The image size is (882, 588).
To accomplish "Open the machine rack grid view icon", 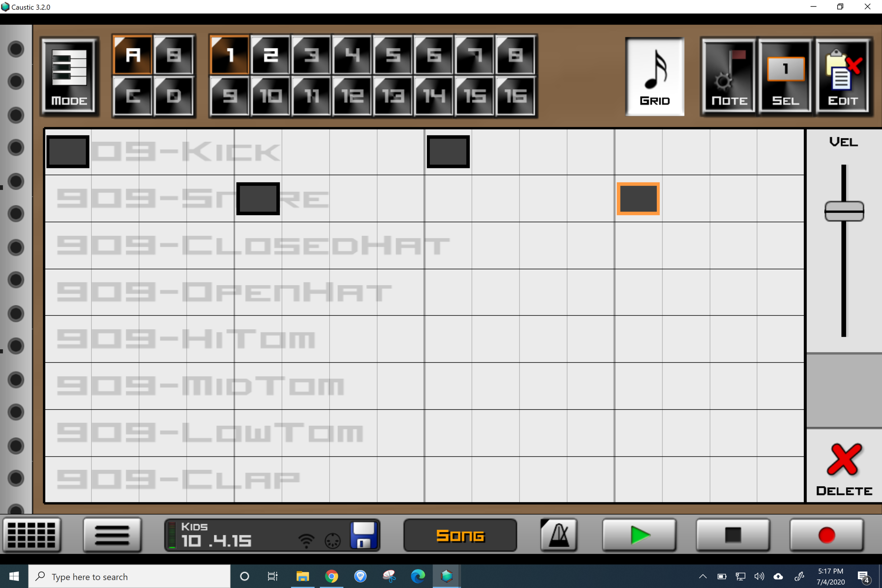I will 32,535.
